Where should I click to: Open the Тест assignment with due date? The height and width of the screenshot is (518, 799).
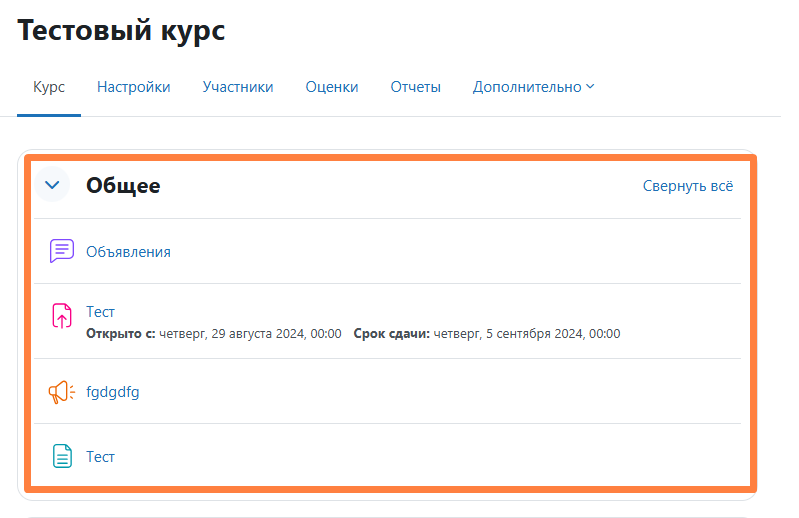101,312
